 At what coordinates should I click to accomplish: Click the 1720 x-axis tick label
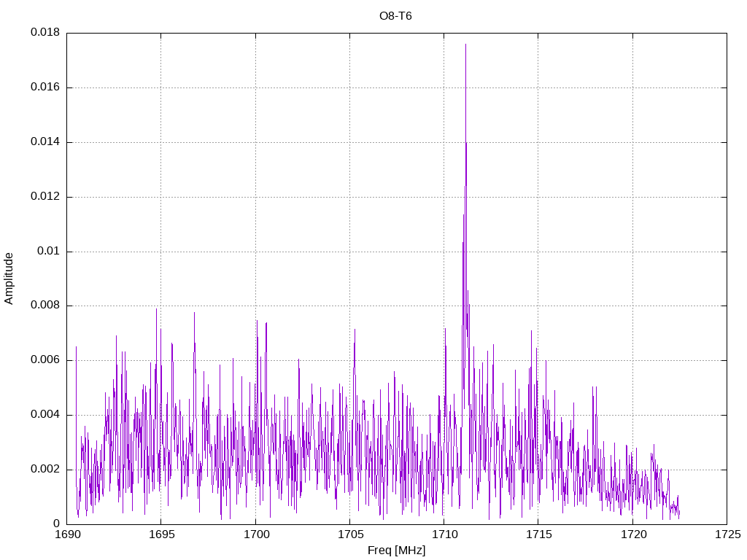point(634,534)
